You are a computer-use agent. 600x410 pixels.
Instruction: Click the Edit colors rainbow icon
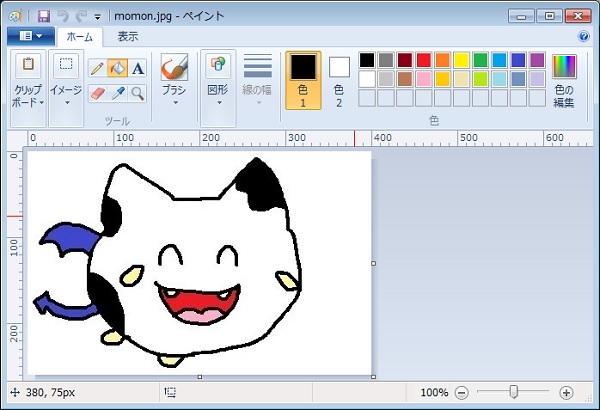(x=564, y=67)
